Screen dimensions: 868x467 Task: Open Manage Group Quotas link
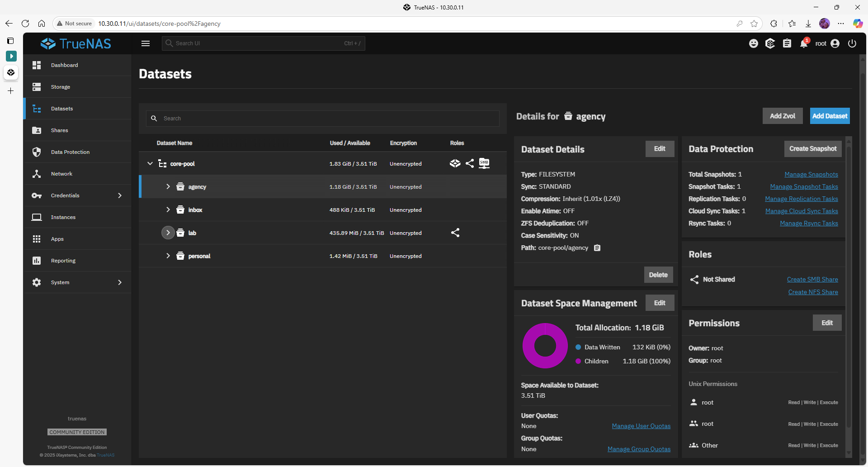(x=639, y=449)
